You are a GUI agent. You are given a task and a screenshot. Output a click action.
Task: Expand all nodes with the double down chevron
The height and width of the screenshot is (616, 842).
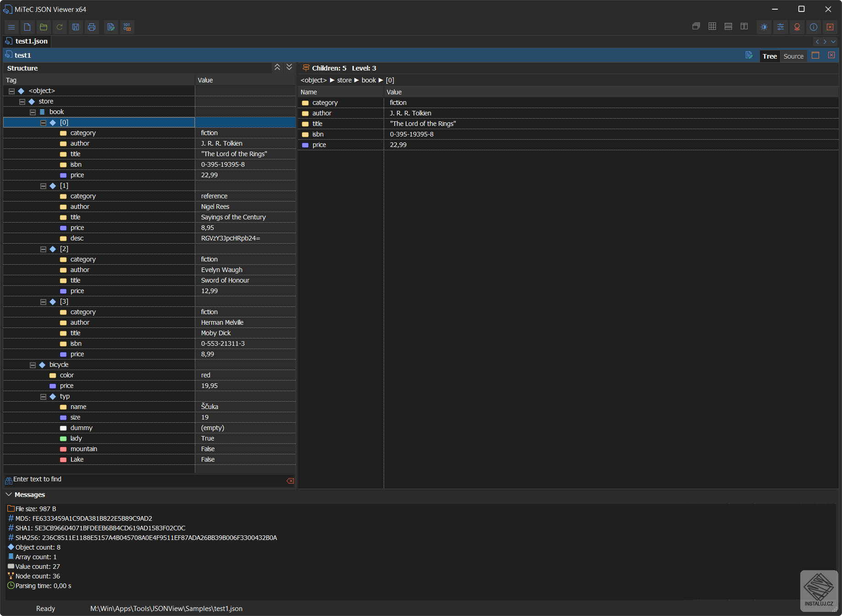click(289, 67)
